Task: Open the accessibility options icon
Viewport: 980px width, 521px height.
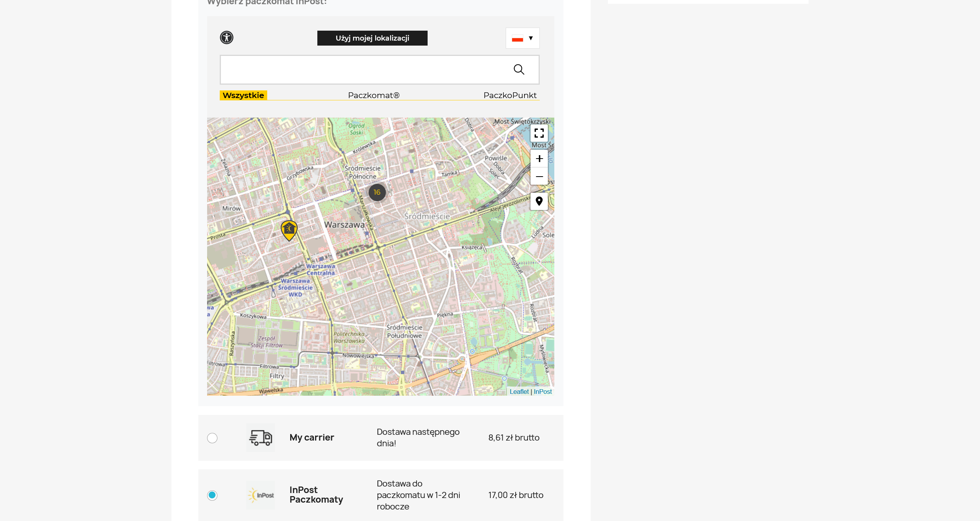Action: 226,38
